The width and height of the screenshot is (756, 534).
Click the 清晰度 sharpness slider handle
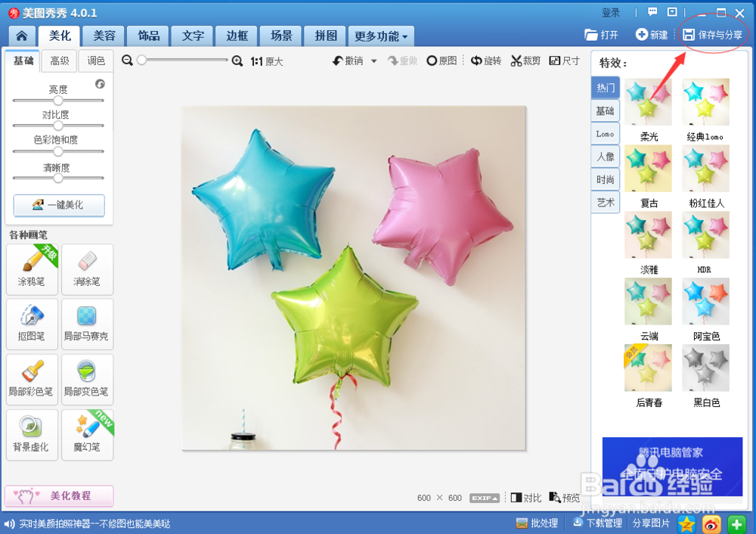(58, 178)
